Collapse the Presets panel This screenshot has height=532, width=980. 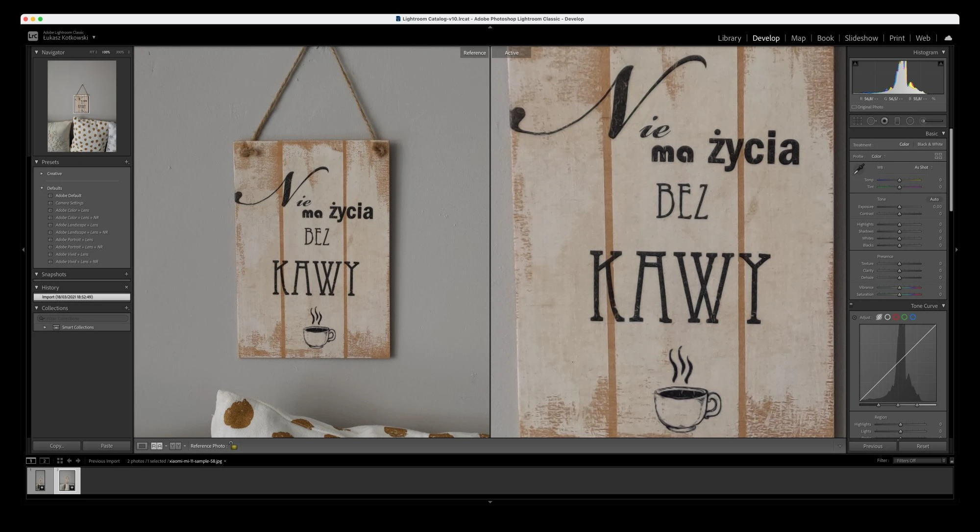pos(36,162)
